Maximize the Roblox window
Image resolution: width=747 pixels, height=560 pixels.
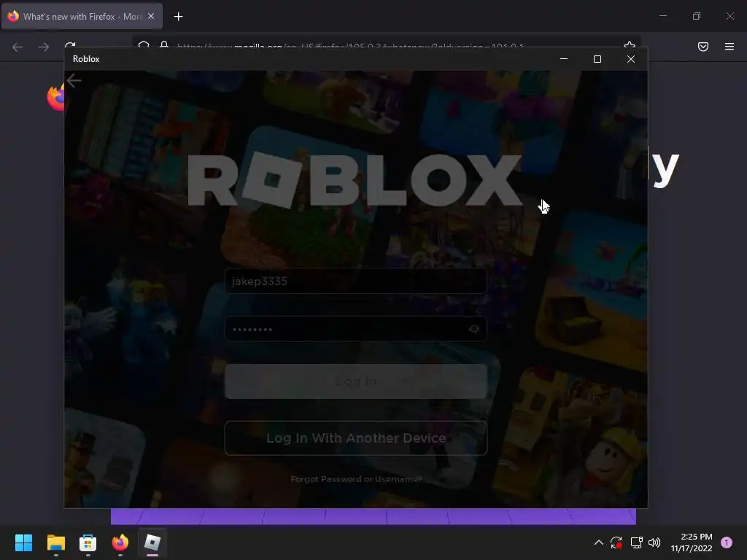coord(597,59)
